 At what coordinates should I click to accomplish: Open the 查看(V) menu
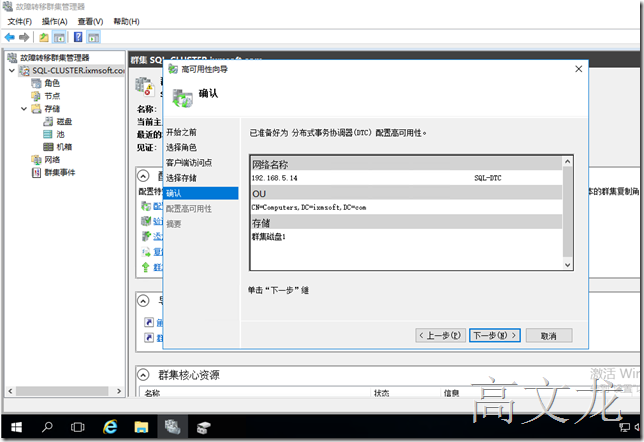pyautogui.click(x=90, y=21)
